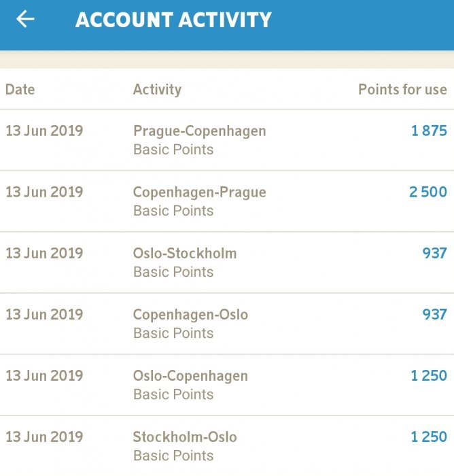The height and width of the screenshot is (476, 454).
Task: Tap the back arrow icon
Action: (25, 19)
